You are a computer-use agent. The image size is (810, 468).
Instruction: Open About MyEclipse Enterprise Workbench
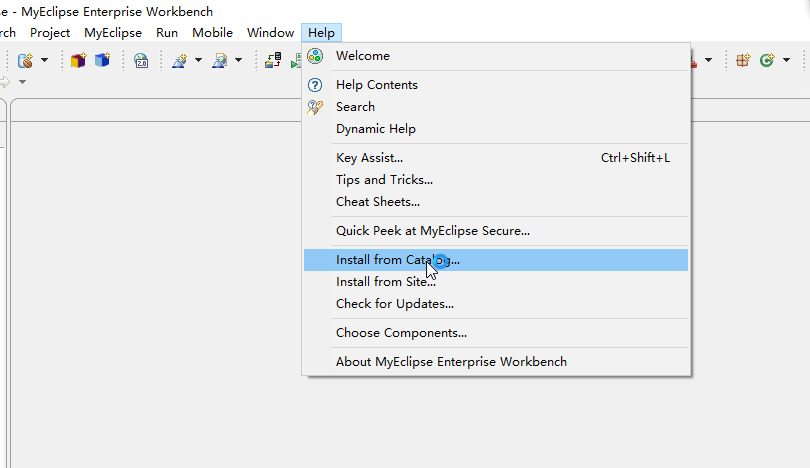[451, 362]
